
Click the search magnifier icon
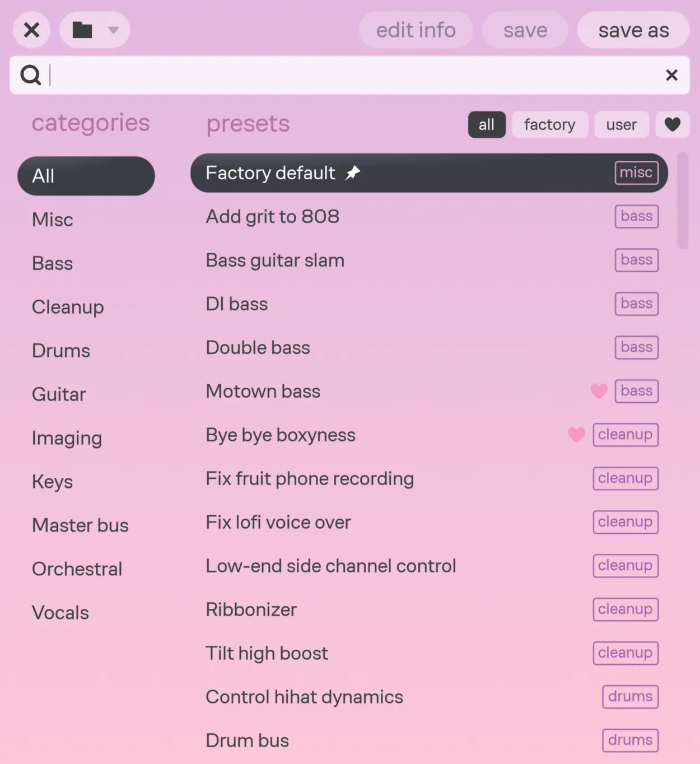tap(31, 74)
